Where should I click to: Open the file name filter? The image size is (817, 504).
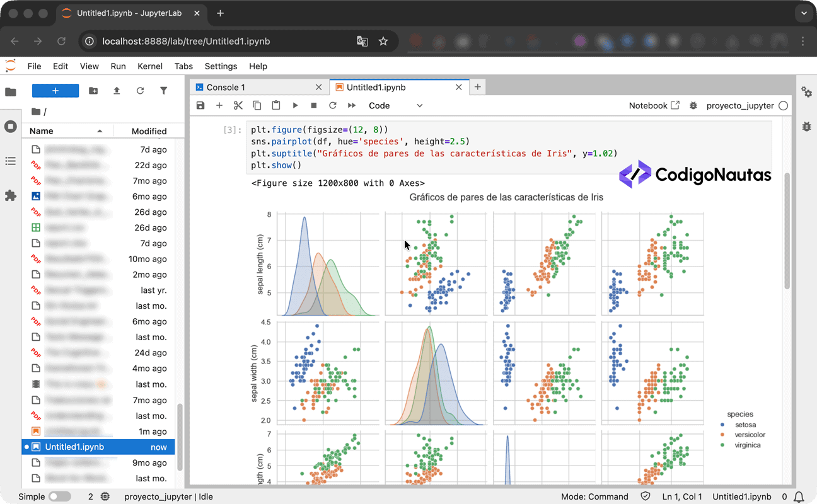[164, 91]
